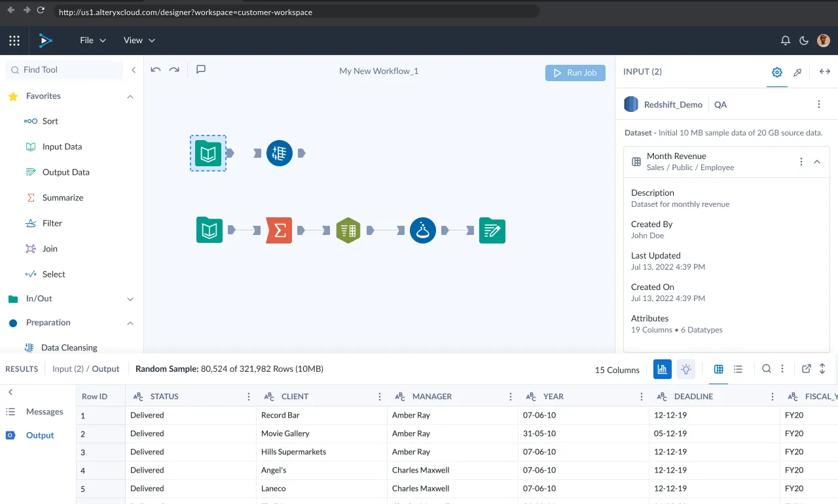Toggle the data profile chart view

[663, 369]
